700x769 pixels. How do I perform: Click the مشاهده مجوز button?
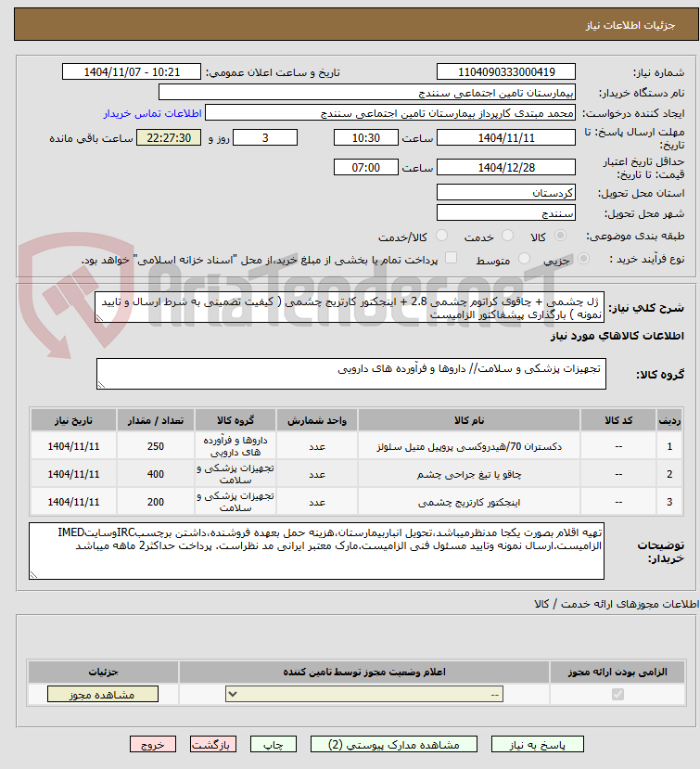[x=103, y=695]
